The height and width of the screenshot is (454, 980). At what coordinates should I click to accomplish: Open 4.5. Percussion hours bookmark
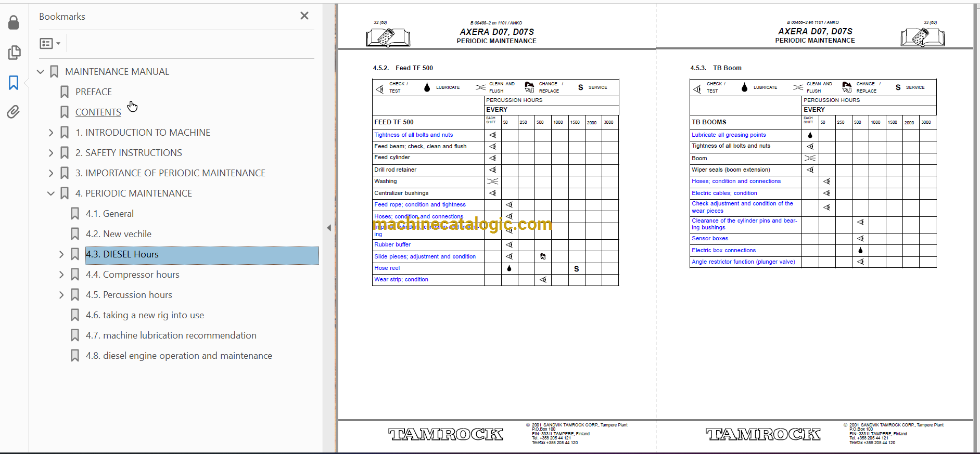pos(129,295)
